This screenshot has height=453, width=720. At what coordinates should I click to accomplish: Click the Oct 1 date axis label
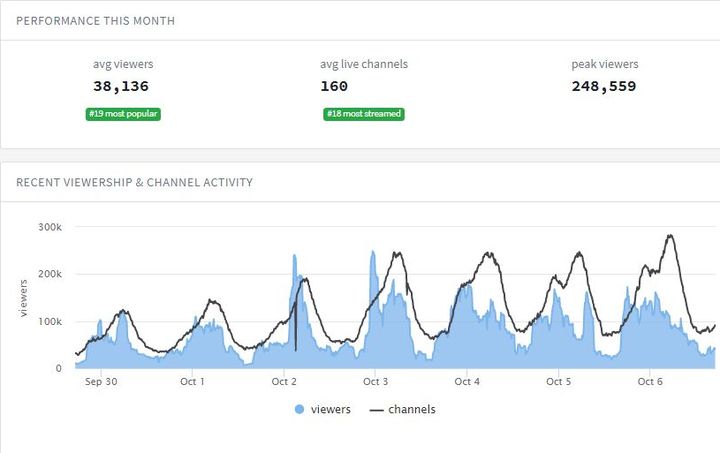[x=192, y=381]
